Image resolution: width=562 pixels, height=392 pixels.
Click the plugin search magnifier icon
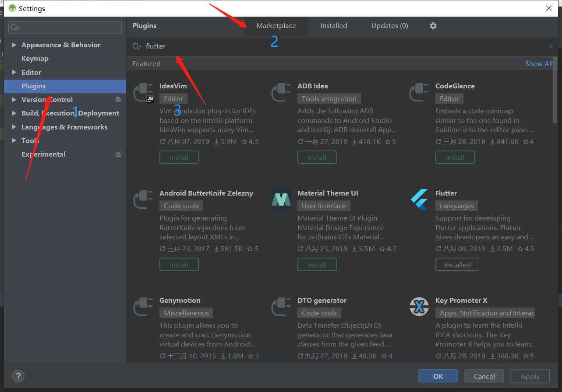[x=137, y=46]
